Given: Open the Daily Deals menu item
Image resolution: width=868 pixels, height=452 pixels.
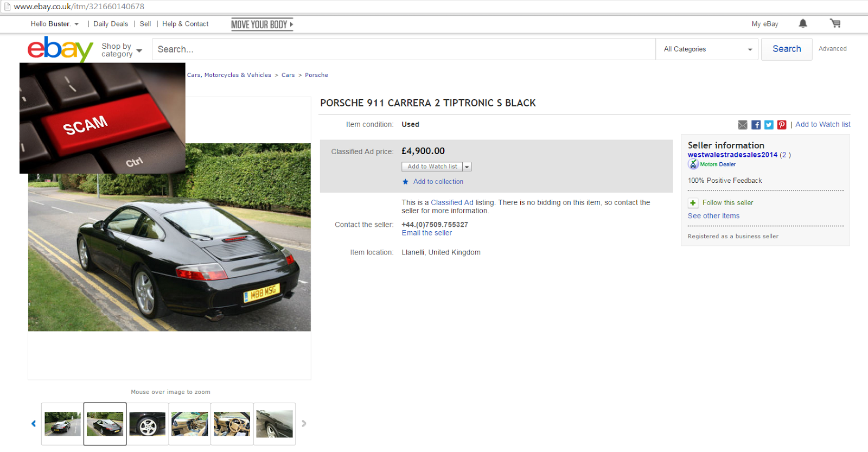Looking at the screenshot, I should (111, 24).
